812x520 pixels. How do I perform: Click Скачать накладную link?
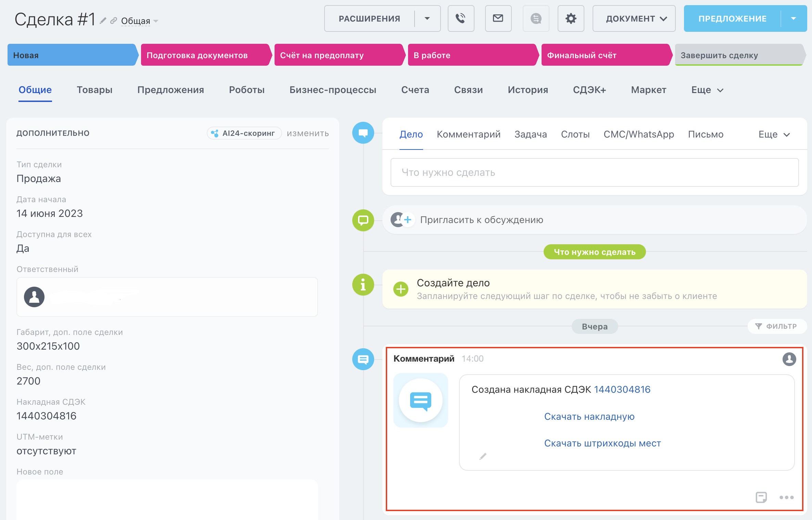(589, 416)
